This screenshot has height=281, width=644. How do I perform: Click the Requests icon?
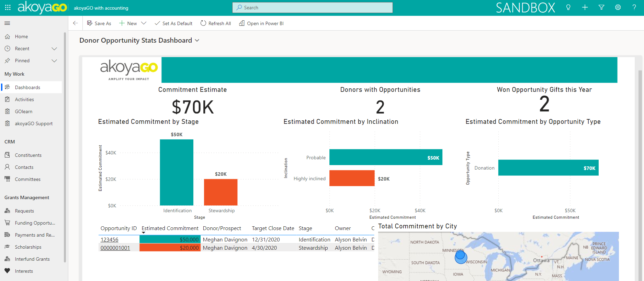(7, 211)
